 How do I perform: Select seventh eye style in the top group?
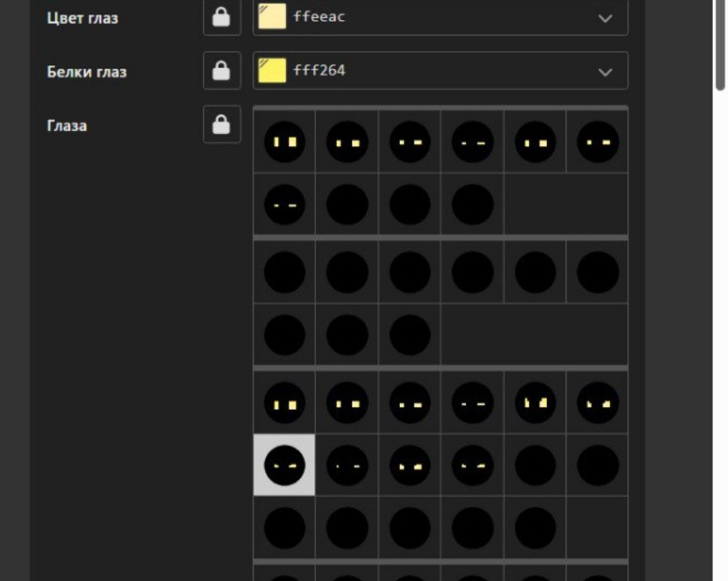tap(284, 204)
